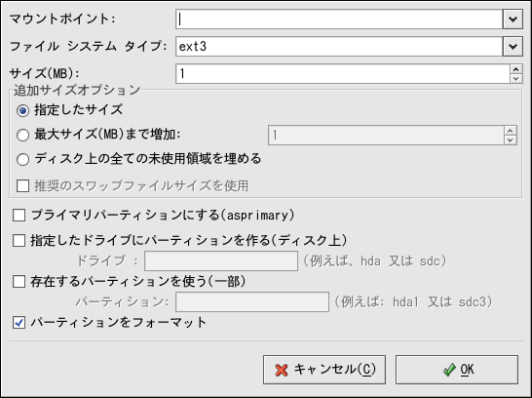The width and height of the screenshot is (532, 398).
Task: Click the green checkmark icon on OK
Action: tap(449, 370)
